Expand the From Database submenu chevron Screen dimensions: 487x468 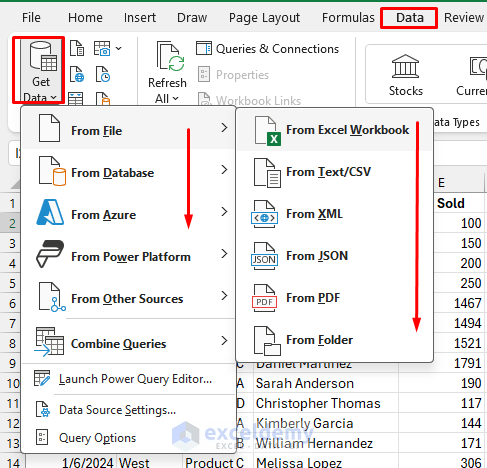[224, 170]
